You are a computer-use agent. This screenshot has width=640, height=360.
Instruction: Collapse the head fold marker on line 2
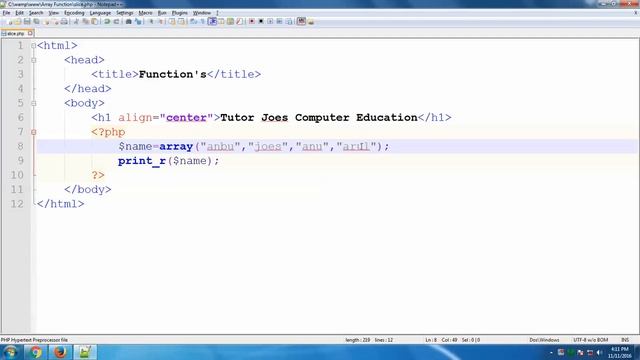(33, 60)
